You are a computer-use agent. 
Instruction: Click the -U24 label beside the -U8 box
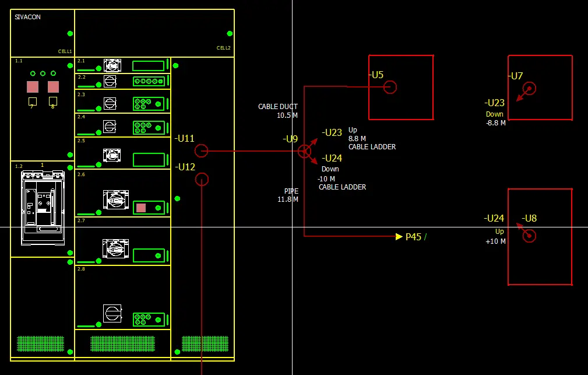494,218
